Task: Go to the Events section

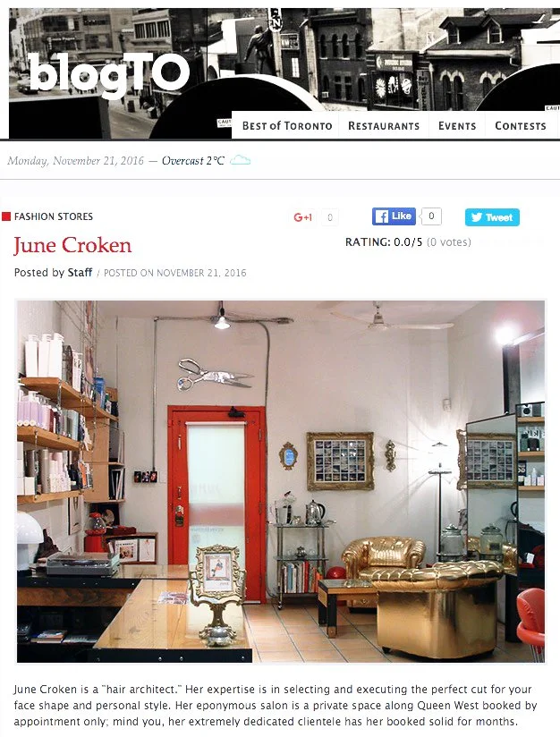Action: pyautogui.click(x=457, y=126)
